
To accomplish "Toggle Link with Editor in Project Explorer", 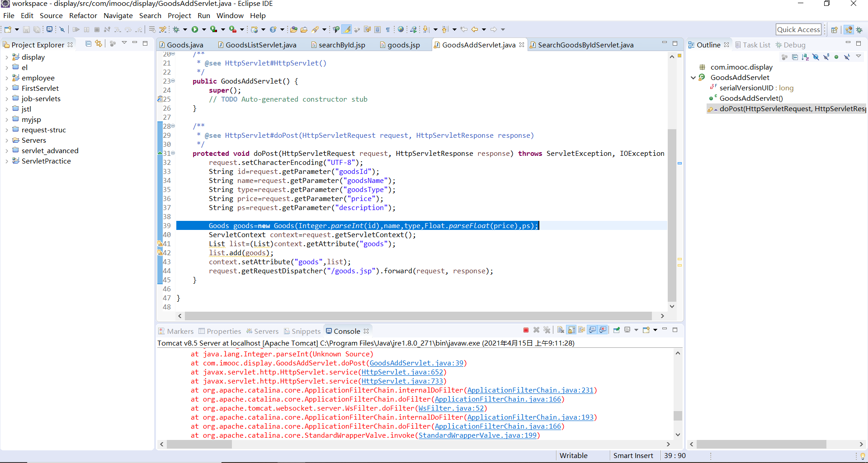I will coord(99,44).
